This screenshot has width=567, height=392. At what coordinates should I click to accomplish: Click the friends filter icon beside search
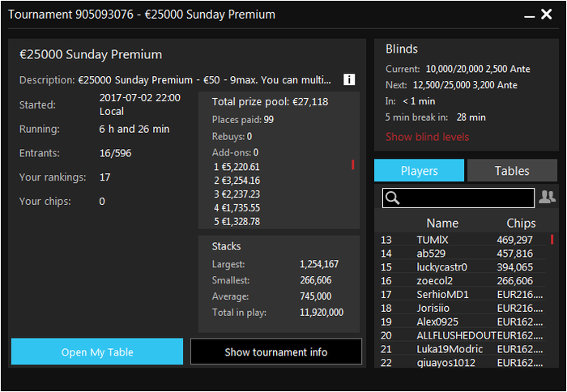coord(547,198)
